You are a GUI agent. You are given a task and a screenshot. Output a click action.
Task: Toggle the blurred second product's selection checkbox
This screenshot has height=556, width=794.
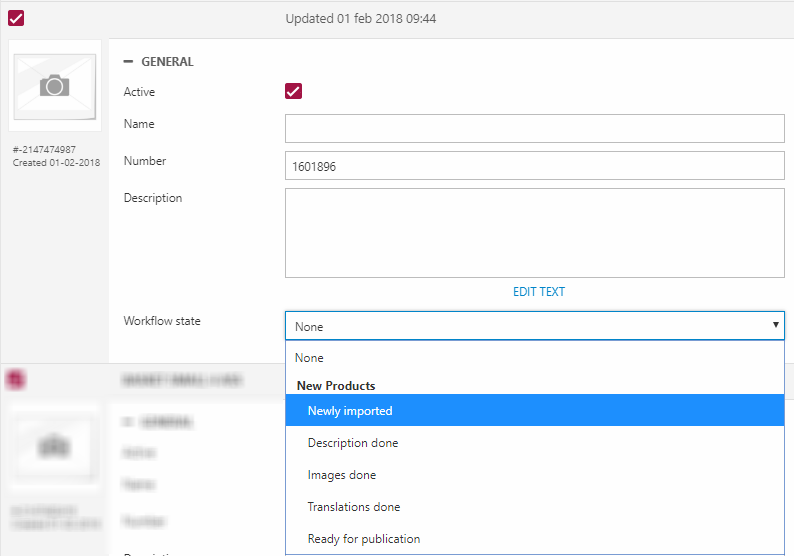16,379
